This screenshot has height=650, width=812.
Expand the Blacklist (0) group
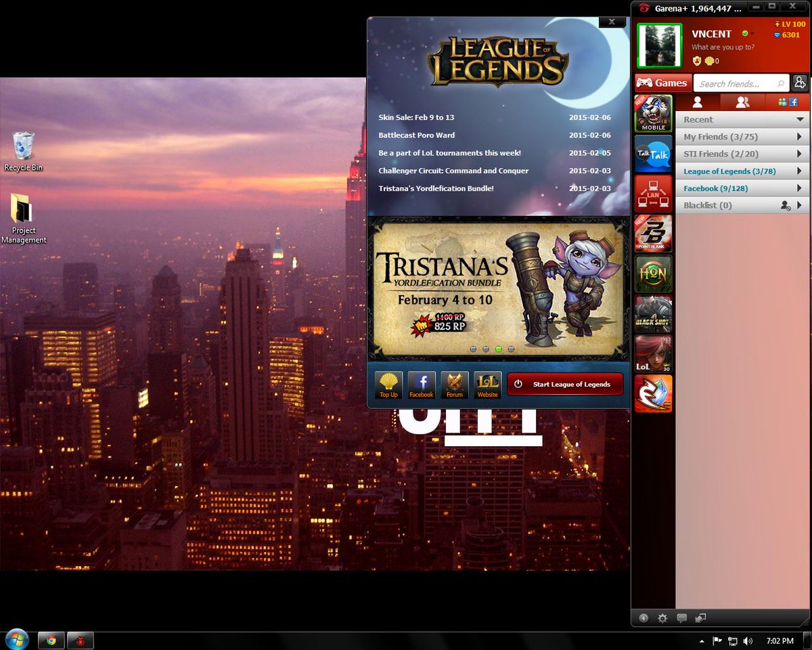[799, 205]
